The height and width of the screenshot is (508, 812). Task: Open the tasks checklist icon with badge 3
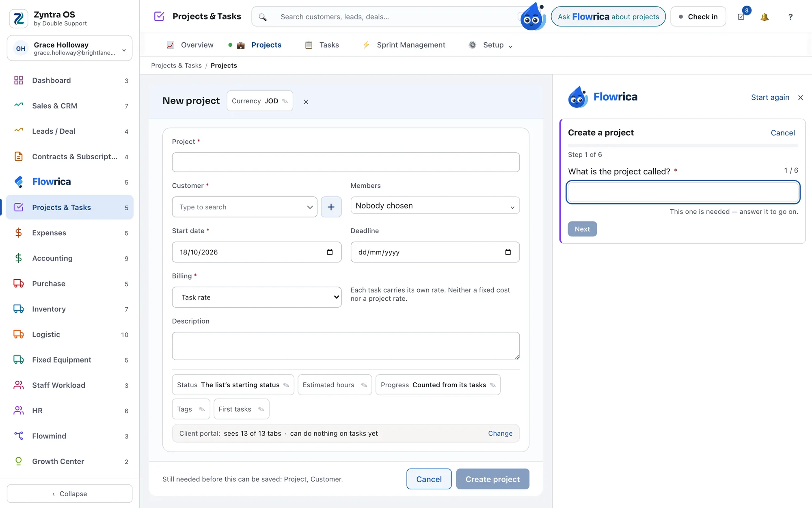coord(741,17)
